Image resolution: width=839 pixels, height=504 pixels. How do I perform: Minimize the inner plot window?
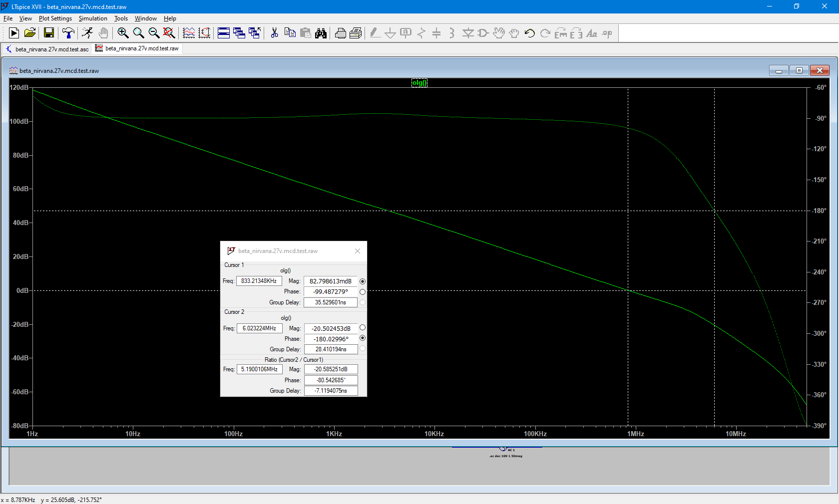pos(779,70)
